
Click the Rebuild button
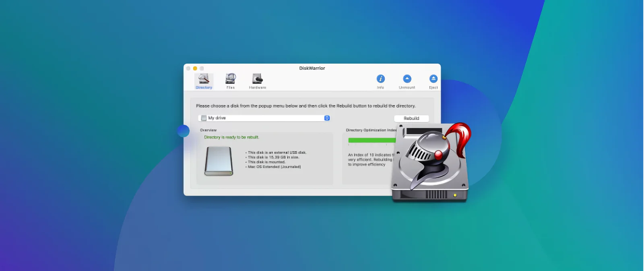click(x=411, y=118)
